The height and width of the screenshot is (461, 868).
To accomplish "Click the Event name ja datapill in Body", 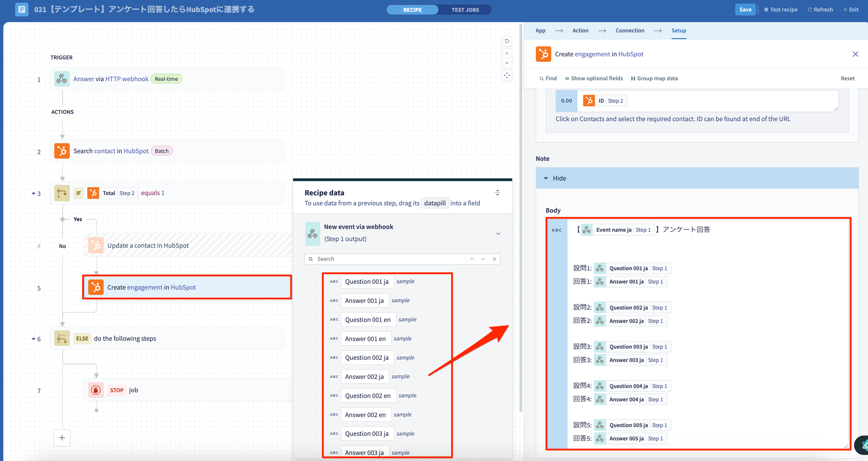I will pyautogui.click(x=618, y=230).
